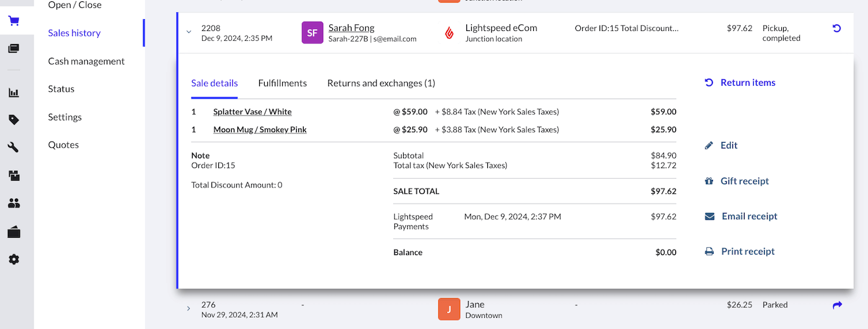The image size is (868, 329).
Task: Click the Edit label
Action: [x=729, y=145]
